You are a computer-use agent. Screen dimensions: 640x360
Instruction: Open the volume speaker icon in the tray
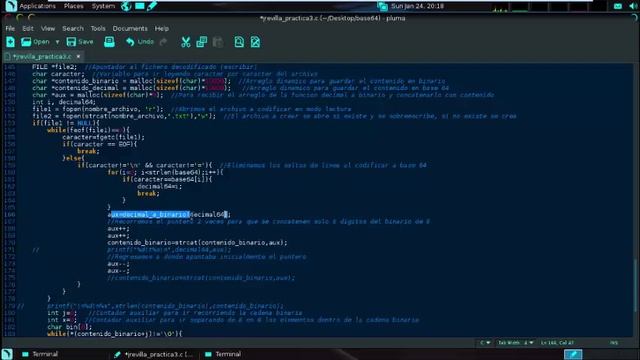pyautogui.click(x=633, y=6)
